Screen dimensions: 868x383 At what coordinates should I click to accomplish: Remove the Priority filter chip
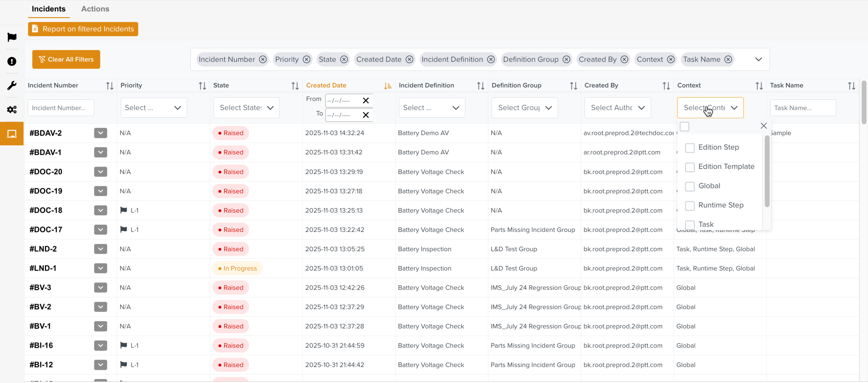[306, 59]
